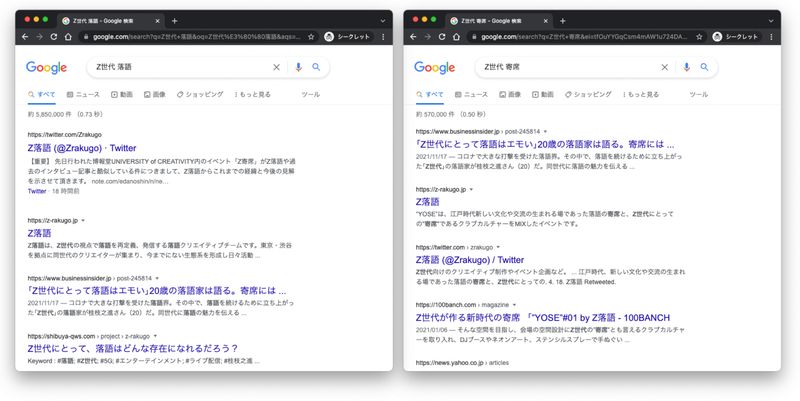Click reload icon in right browser window
The image size is (800, 401).
tap(442, 37)
